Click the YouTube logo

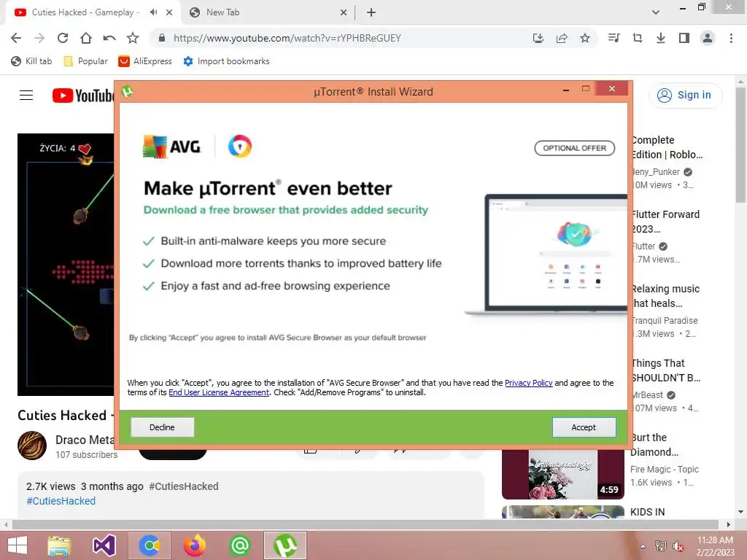(x=83, y=96)
